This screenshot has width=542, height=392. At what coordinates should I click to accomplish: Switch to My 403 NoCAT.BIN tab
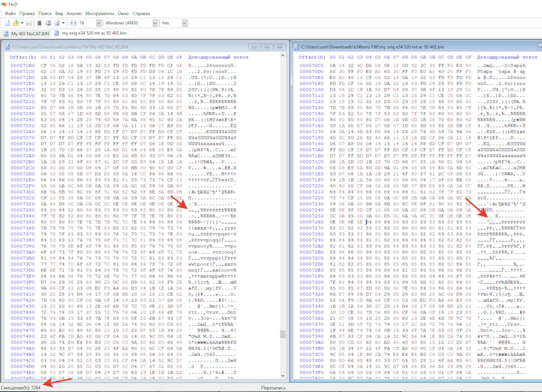pyautogui.click(x=27, y=33)
